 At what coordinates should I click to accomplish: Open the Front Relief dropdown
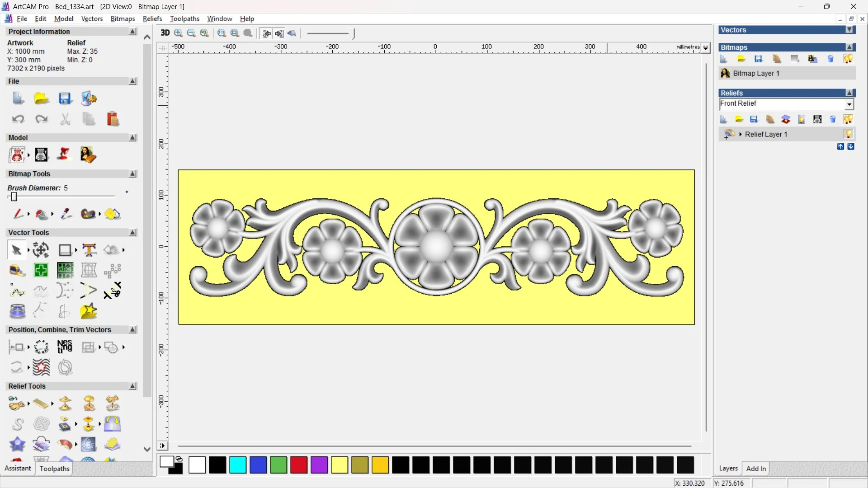point(849,104)
